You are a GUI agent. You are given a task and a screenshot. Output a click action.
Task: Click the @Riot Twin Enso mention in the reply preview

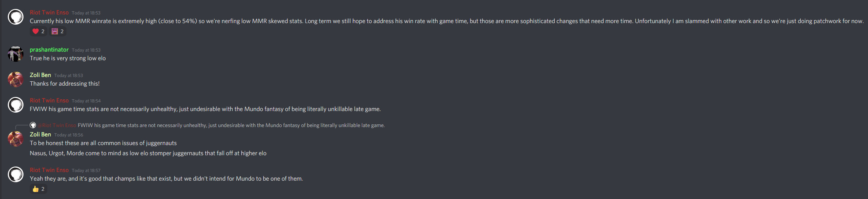57,125
